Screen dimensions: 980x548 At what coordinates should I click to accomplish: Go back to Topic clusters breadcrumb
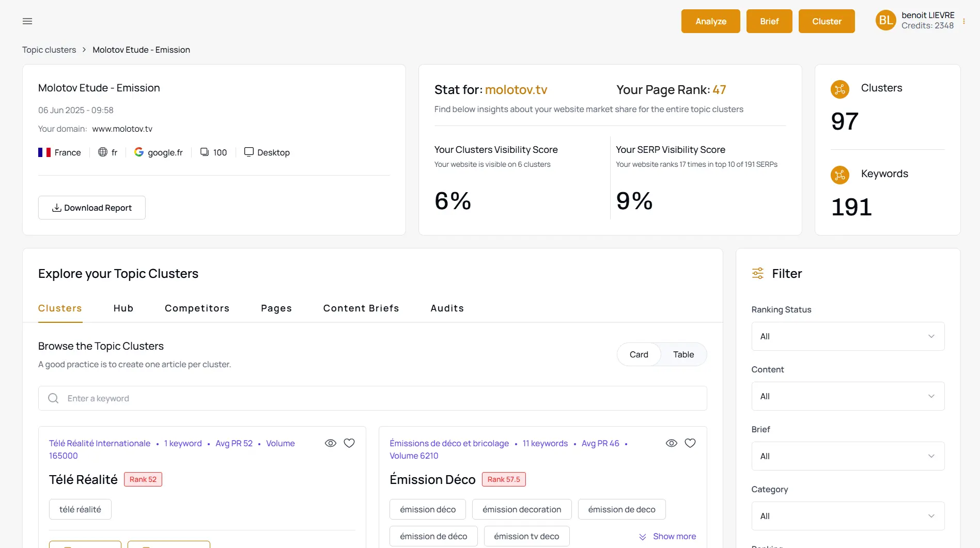tap(49, 50)
